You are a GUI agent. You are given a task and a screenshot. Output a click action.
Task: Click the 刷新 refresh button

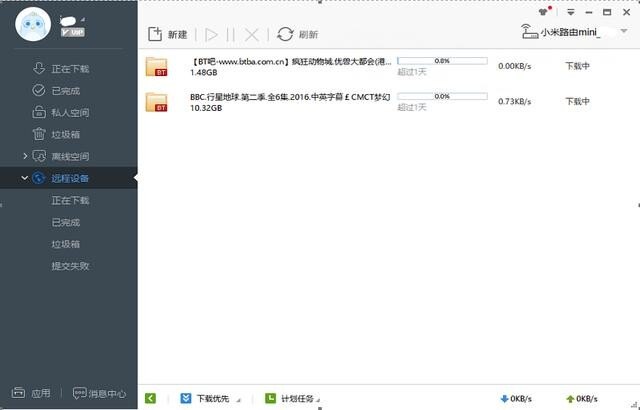coord(297,34)
